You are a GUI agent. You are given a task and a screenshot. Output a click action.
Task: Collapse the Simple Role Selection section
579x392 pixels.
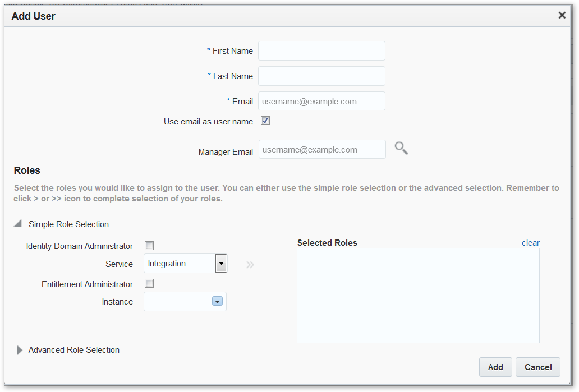coord(19,224)
